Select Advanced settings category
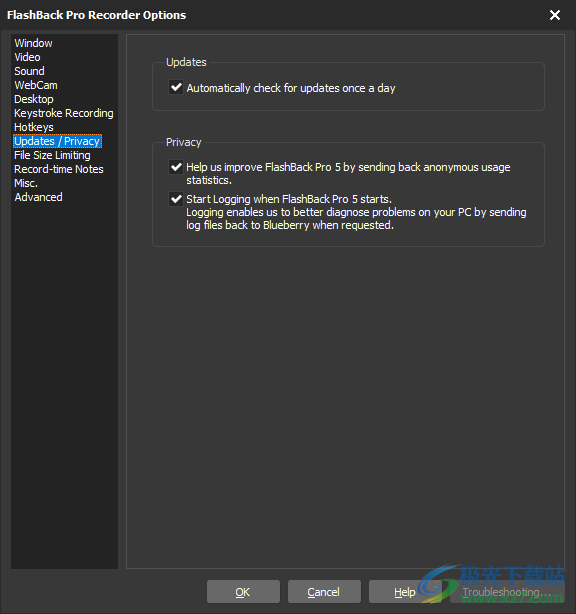 coord(38,197)
